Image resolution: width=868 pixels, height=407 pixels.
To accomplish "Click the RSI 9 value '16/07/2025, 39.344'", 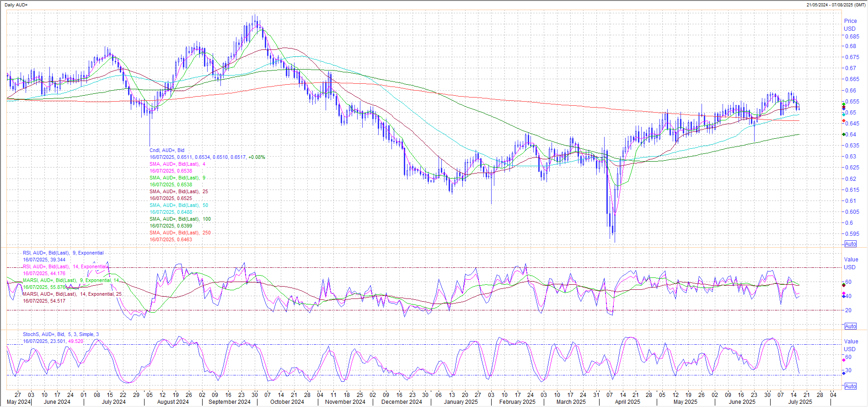I will tap(44, 260).
